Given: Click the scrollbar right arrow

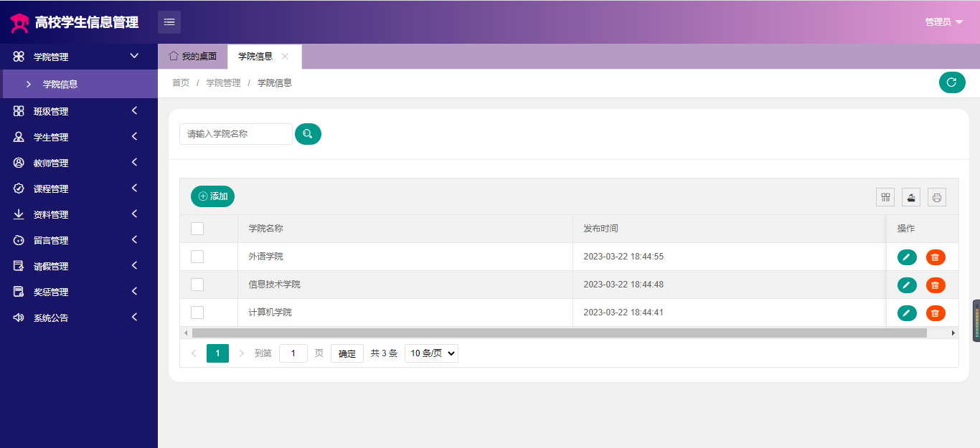Looking at the screenshot, I should [x=953, y=333].
